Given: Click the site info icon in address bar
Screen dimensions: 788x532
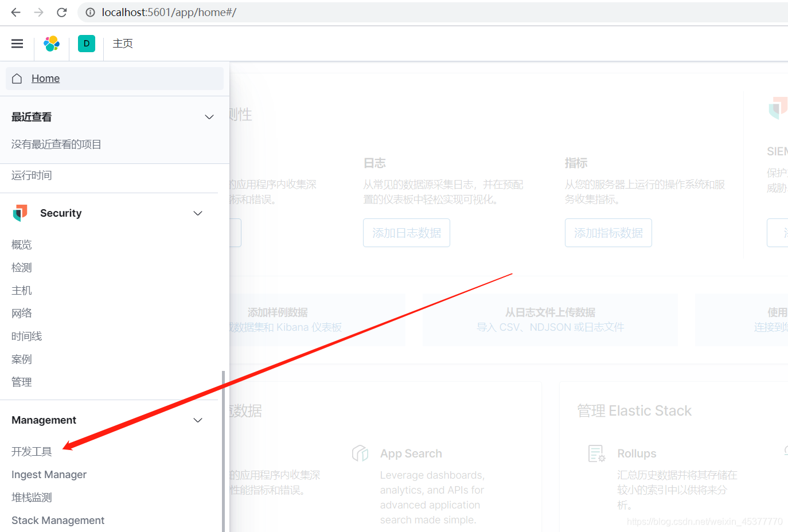Looking at the screenshot, I should click(90, 12).
